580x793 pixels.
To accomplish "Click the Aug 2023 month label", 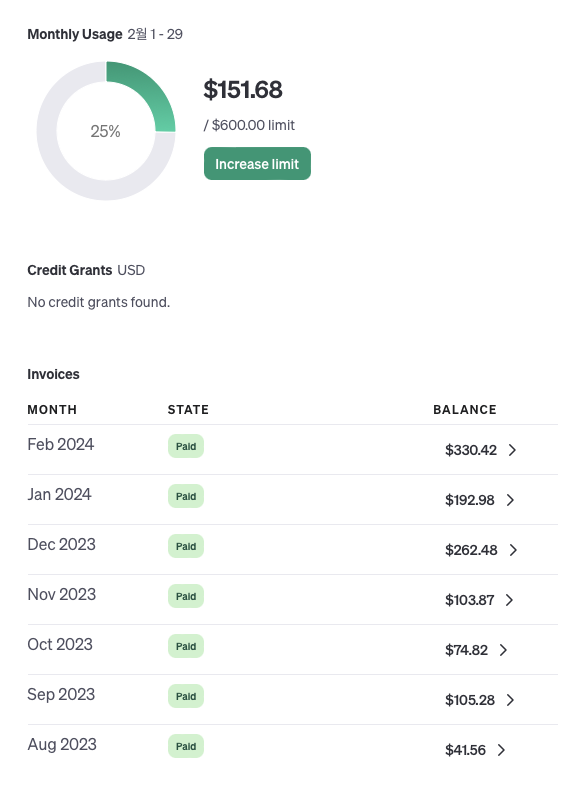I will 62,744.
